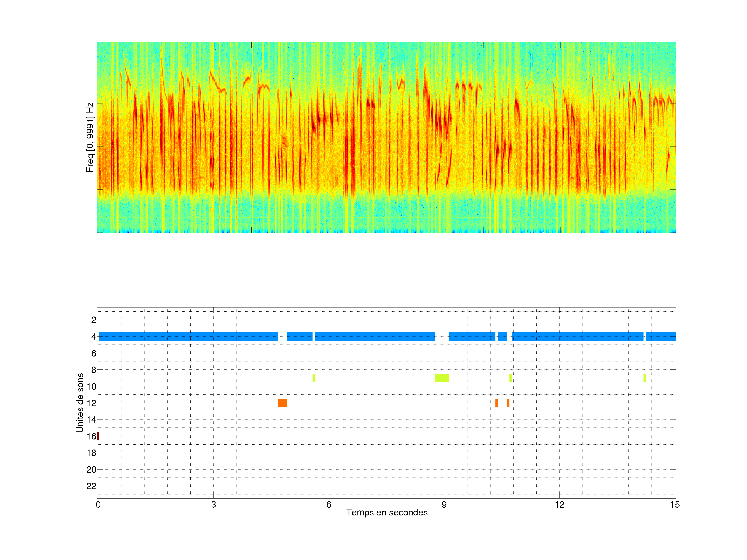Click the x-axis tick label 3
Viewport: 747px width, 560px height.
point(213,505)
